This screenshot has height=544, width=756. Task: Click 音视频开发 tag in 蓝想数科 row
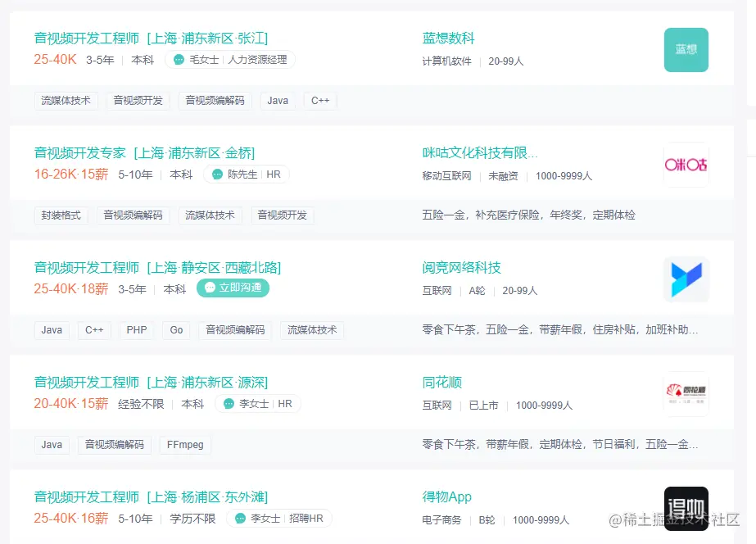point(138,101)
